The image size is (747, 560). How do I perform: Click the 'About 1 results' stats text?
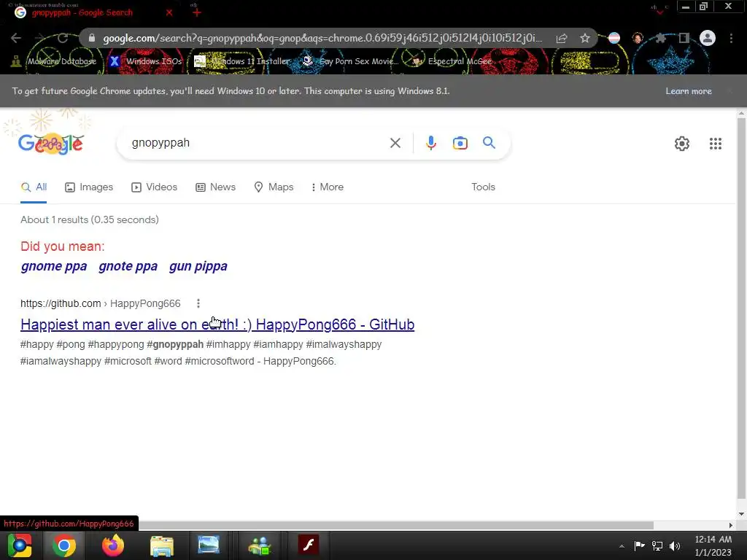[90, 219]
